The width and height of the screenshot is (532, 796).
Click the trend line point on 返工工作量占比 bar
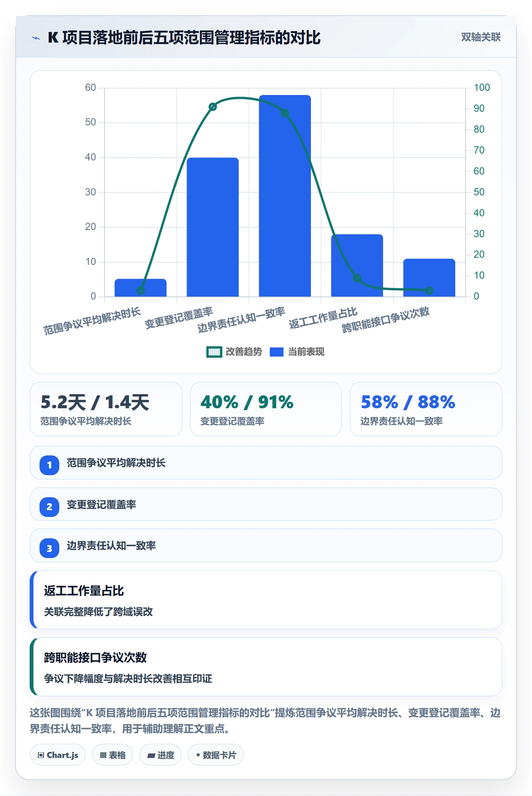357,278
